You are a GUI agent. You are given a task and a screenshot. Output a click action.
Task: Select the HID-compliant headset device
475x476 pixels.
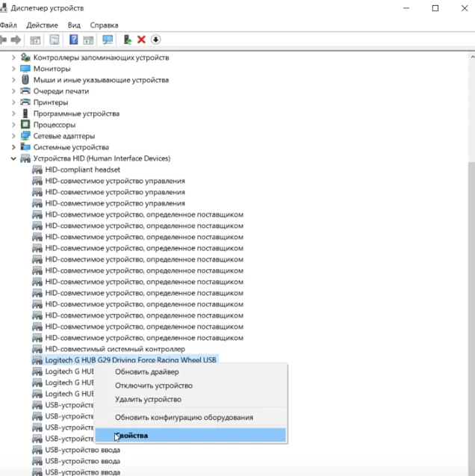coord(82,170)
